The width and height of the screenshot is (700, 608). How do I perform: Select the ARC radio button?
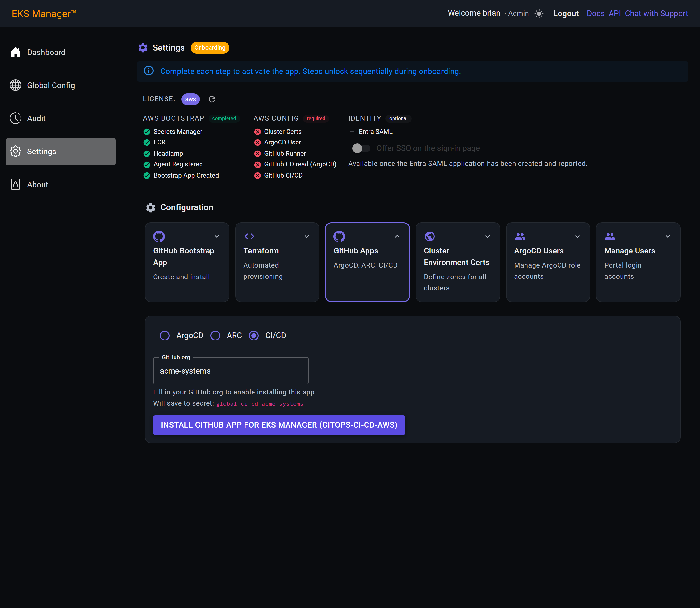[215, 336]
